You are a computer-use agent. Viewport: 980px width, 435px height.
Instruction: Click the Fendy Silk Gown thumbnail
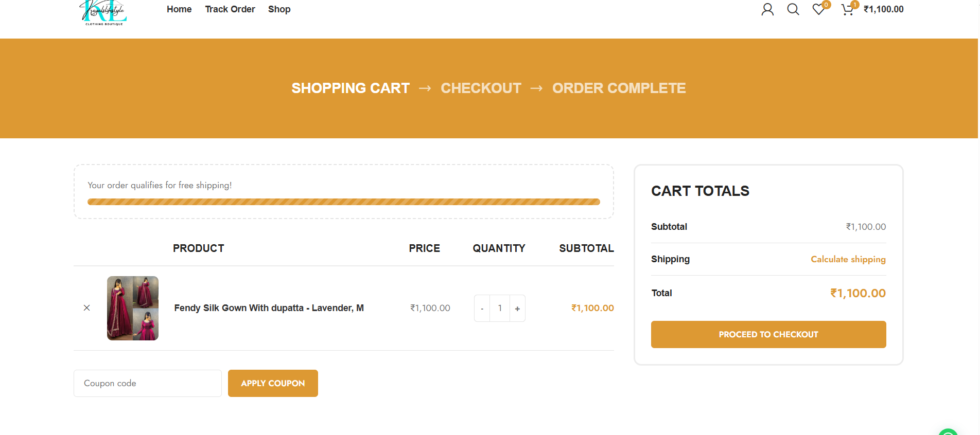pos(133,309)
